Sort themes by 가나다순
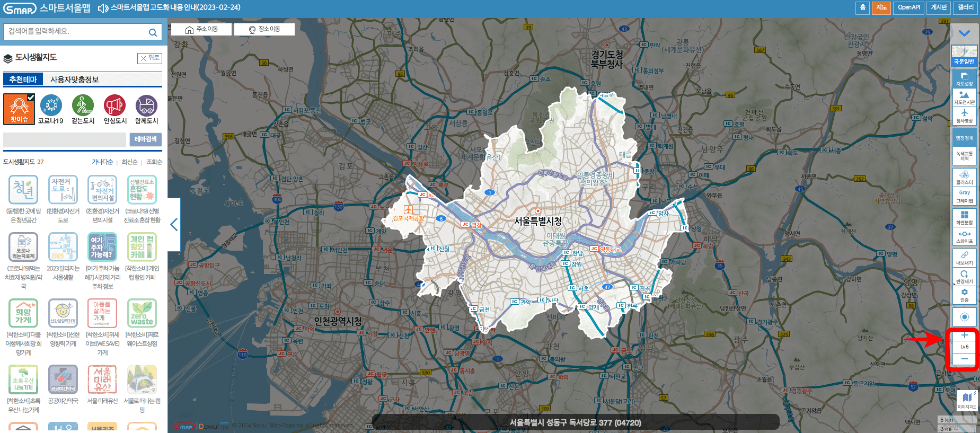This screenshot has height=433, width=980. point(102,162)
